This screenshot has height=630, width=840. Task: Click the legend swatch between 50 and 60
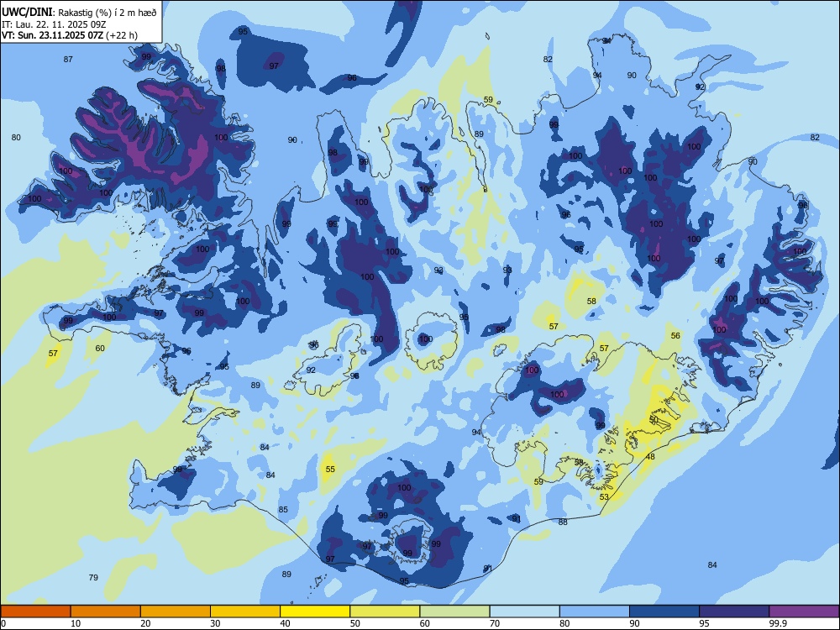tap(386, 612)
